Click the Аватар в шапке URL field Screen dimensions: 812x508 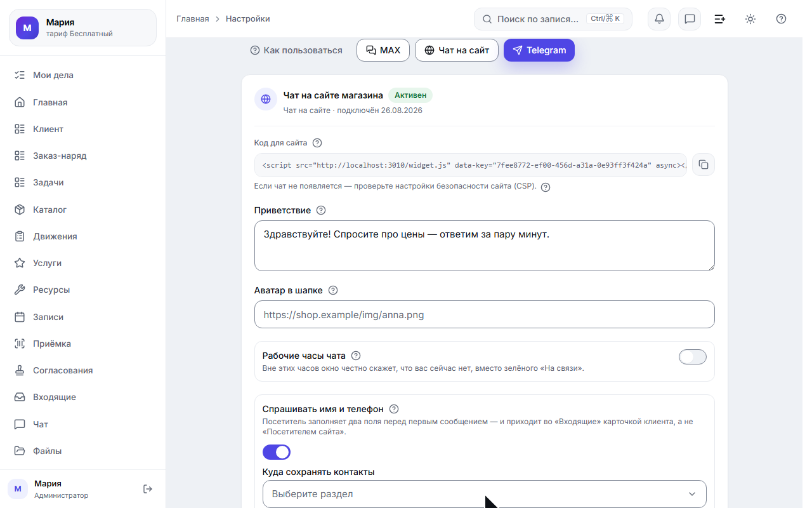click(485, 314)
